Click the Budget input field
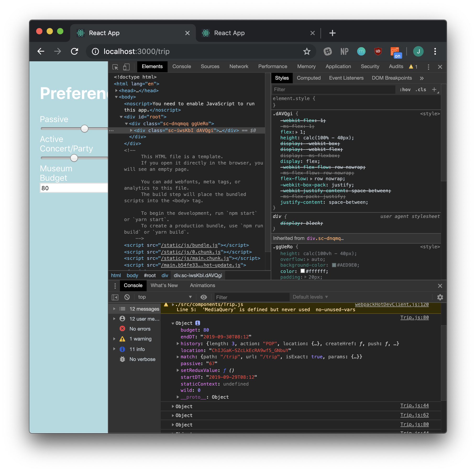 pyautogui.click(x=74, y=188)
